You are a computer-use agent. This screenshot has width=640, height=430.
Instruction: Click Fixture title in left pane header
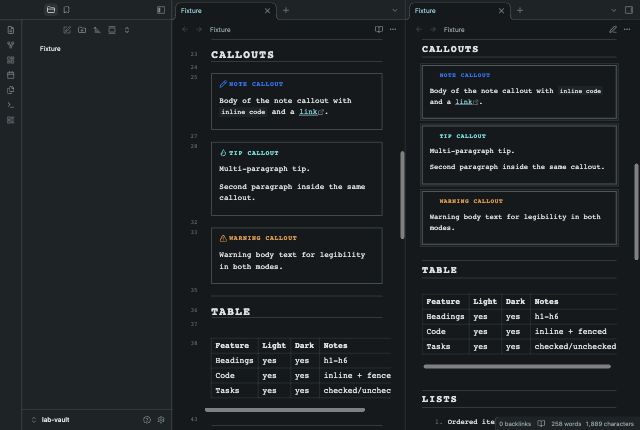pos(220,29)
